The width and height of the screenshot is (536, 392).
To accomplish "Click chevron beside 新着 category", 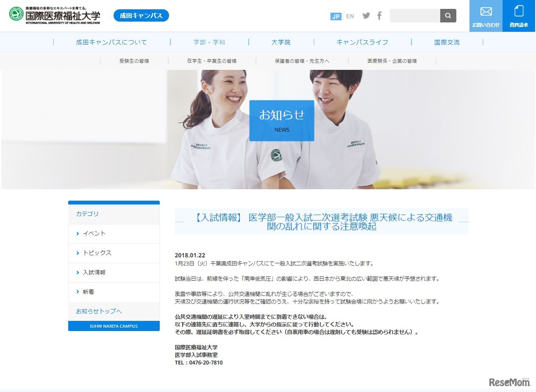I will [x=78, y=292].
